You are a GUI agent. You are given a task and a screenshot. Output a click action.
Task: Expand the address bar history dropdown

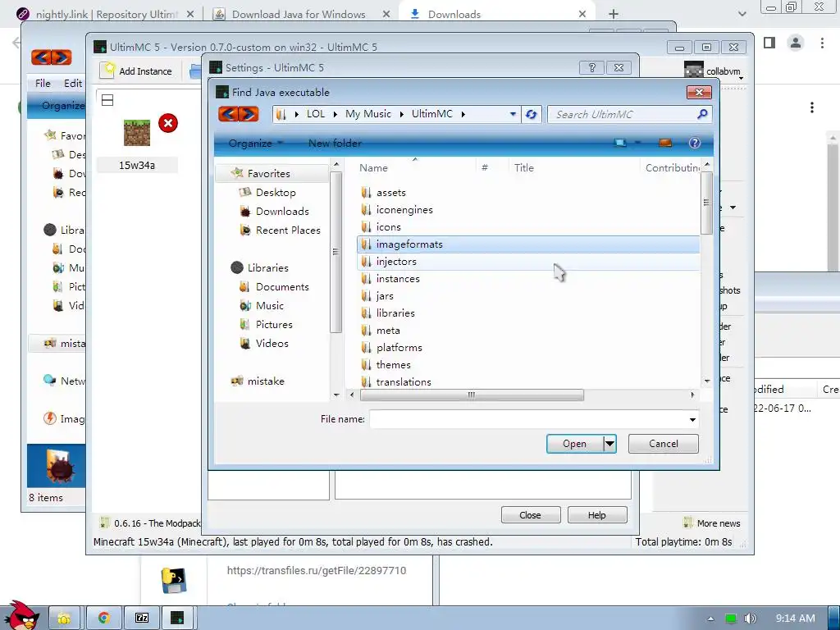513,114
